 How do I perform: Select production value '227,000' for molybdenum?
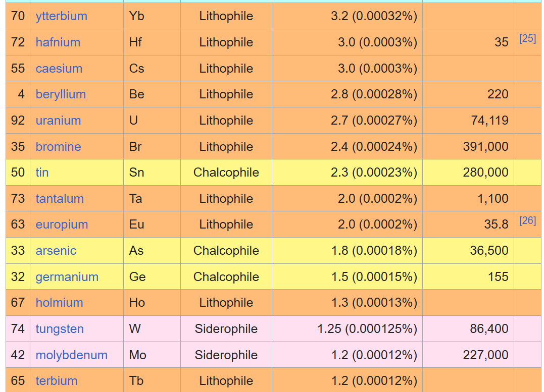(x=486, y=355)
